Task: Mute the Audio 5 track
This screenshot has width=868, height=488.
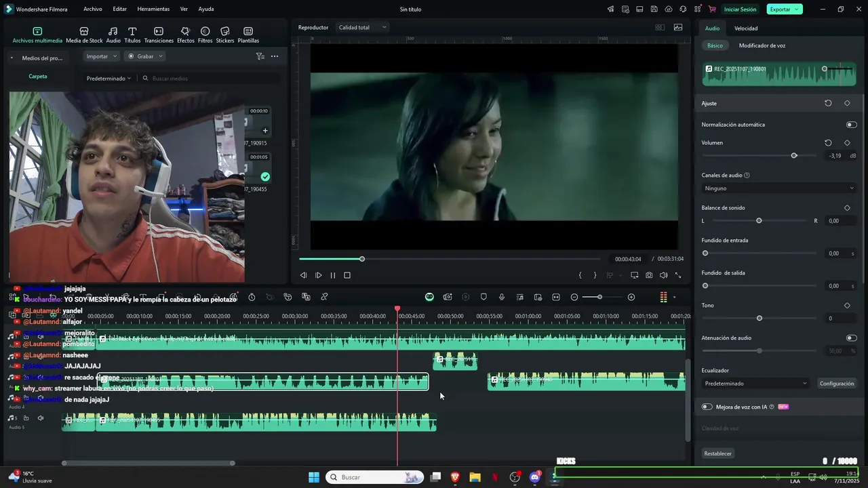Action: 40,418
